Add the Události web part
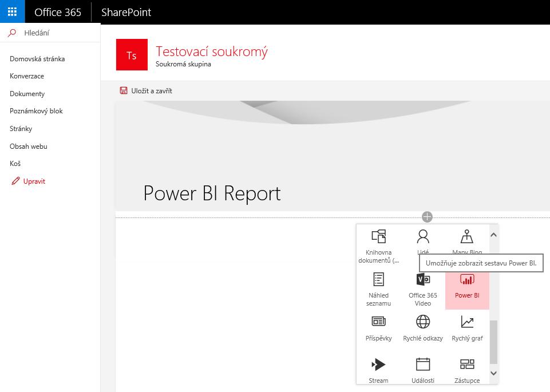Screen dimensions: 550x392 coord(423,370)
